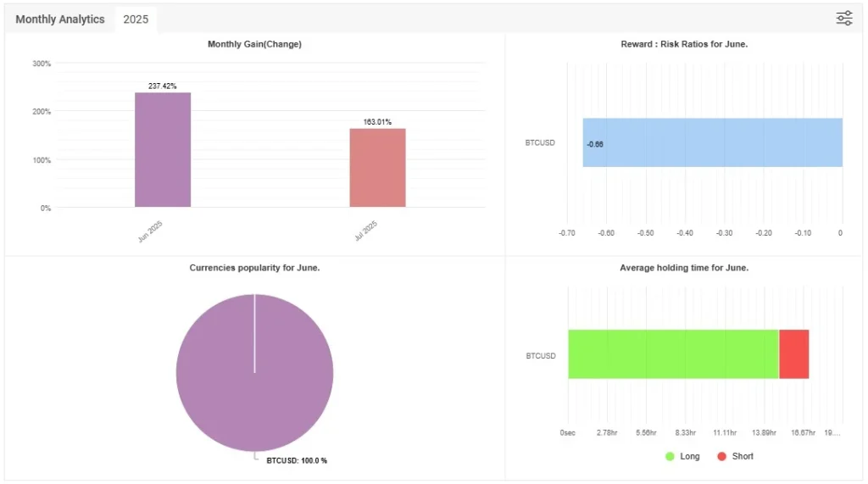Click the Jul 2025 axis label
The height and width of the screenshot is (484, 868).
[366, 231]
